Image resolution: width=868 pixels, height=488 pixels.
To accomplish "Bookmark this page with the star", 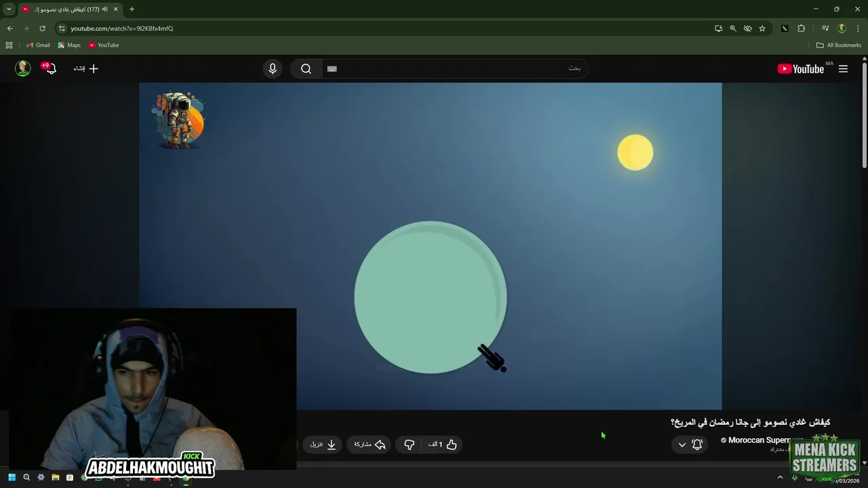I will [762, 28].
